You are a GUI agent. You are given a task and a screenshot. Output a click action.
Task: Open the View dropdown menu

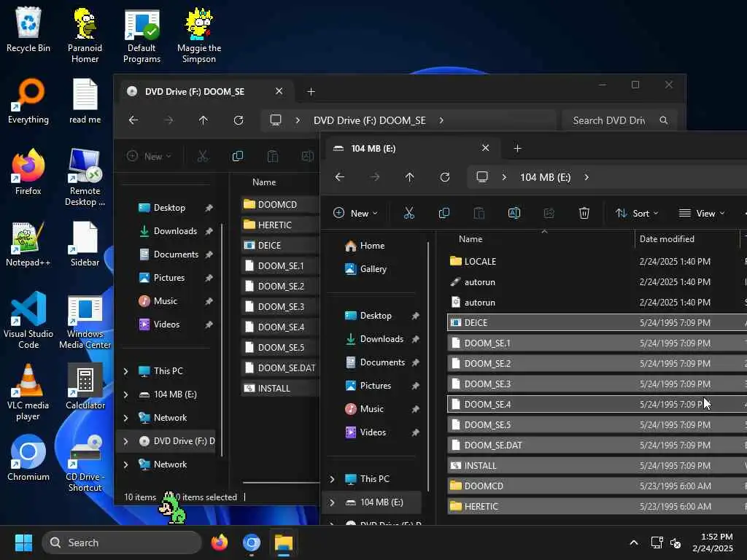(x=701, y=213)
